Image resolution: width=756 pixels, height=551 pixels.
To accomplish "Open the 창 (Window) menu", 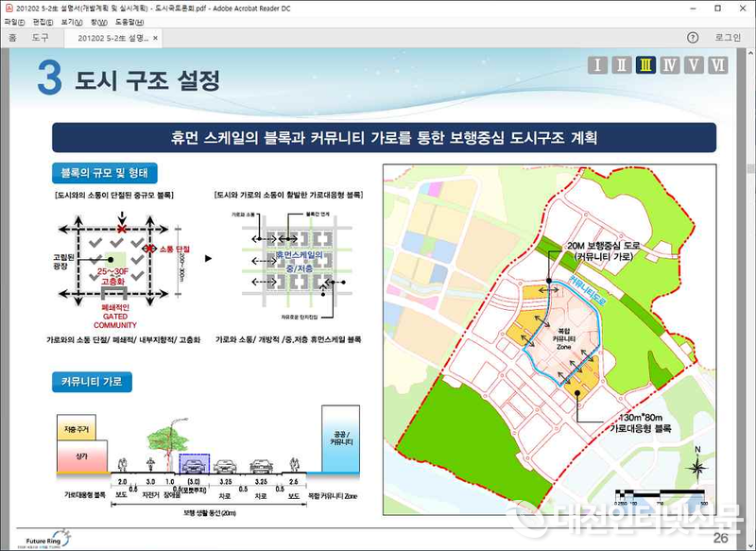I will (97, 24).
